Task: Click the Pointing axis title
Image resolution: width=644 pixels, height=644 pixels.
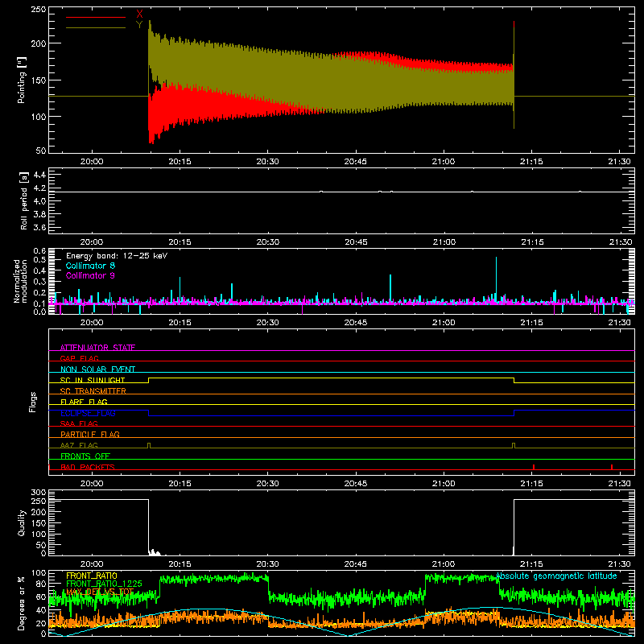Action: click(x=22, y=80)
